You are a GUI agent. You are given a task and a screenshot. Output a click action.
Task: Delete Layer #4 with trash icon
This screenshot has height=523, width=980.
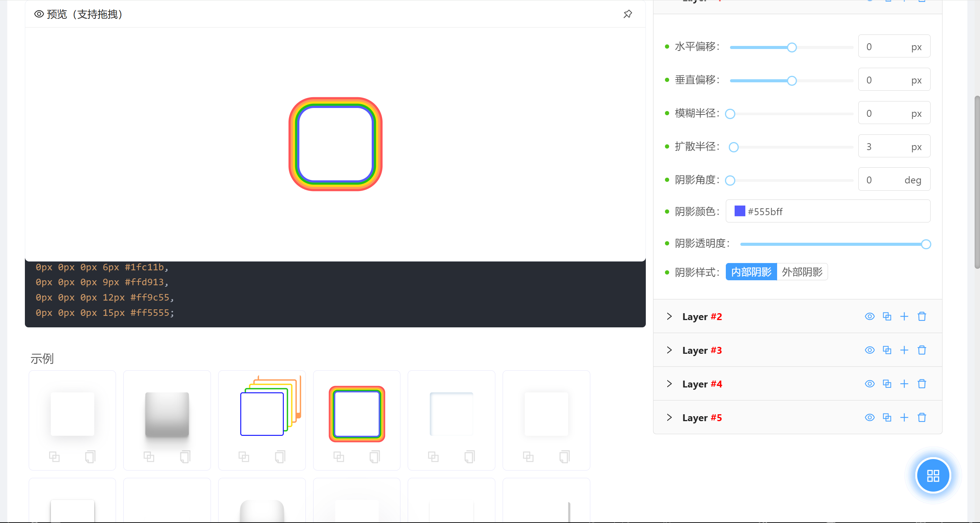pos(922,384)
